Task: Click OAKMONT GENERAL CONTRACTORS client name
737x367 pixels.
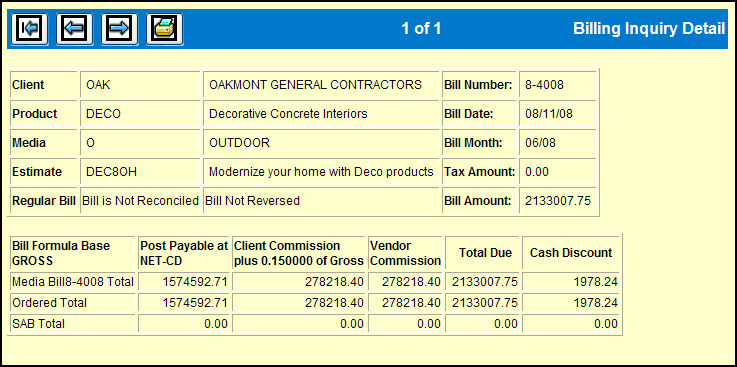Action: coord(315,85)
